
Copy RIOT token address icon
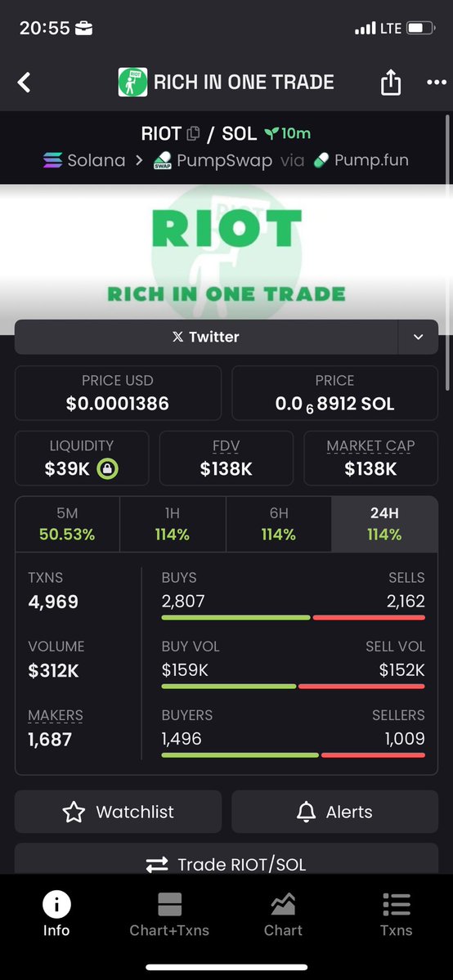pos(193,133)
